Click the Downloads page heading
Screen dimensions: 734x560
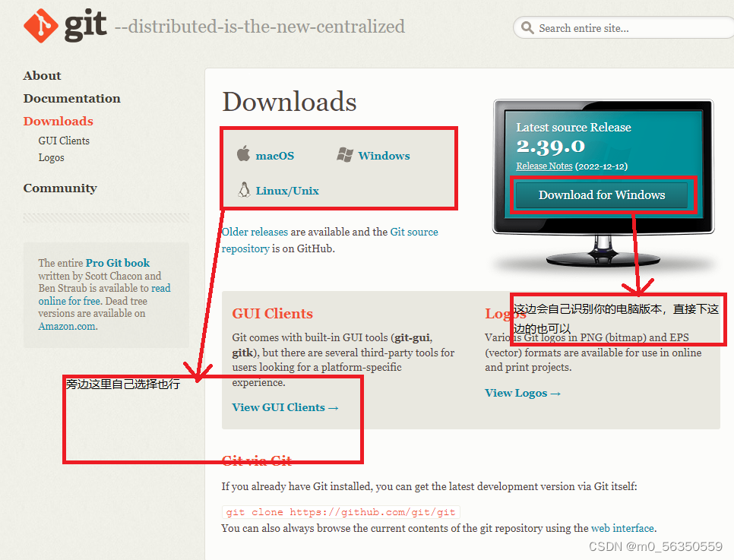pos(289,101)
